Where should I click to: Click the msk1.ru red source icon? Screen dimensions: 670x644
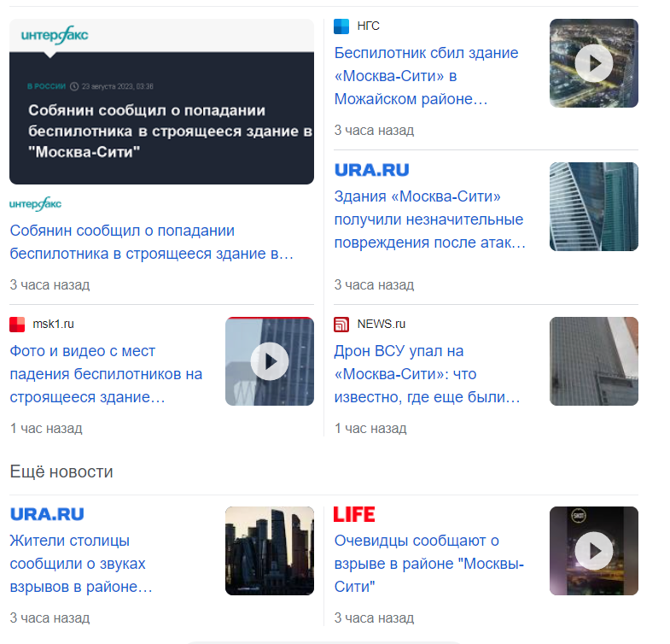coord(17,325)
